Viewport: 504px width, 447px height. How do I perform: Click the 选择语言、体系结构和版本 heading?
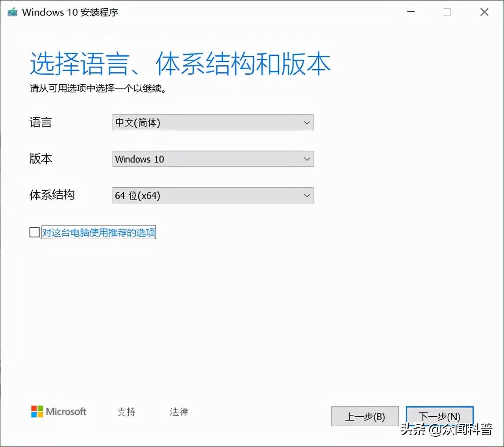click(x=180, y=63)
